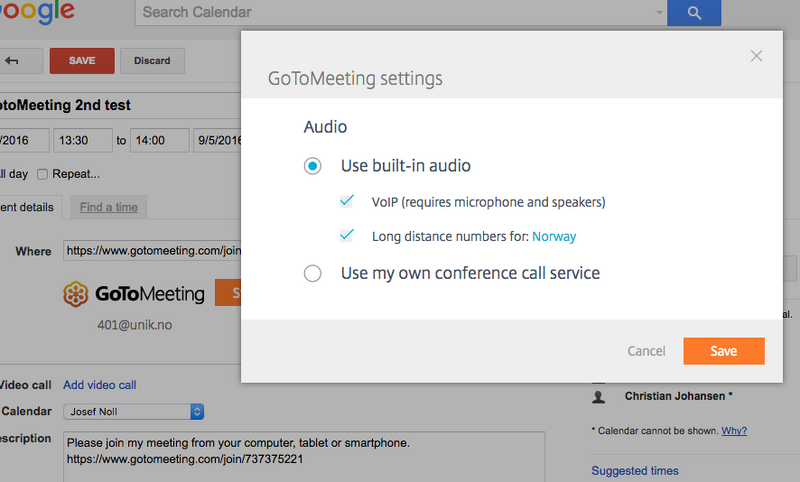Click the 13:30 start time field
The image size is (800, 482).
[x=82, y=140]
